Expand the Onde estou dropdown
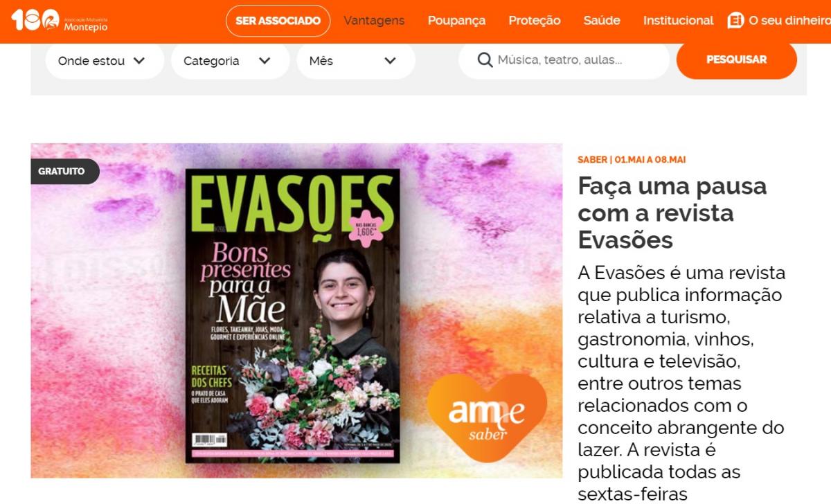831x504 pixels. (105, 61)
